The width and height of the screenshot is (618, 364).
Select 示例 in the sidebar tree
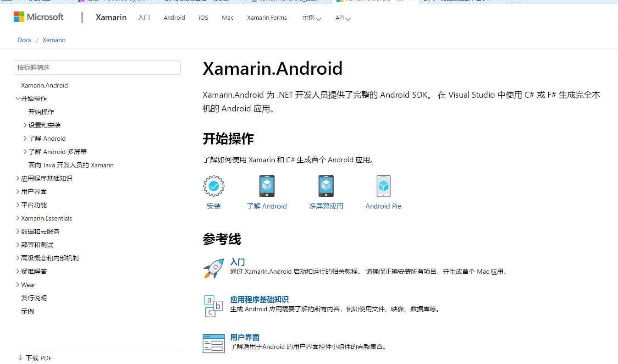tap(28, 311)
